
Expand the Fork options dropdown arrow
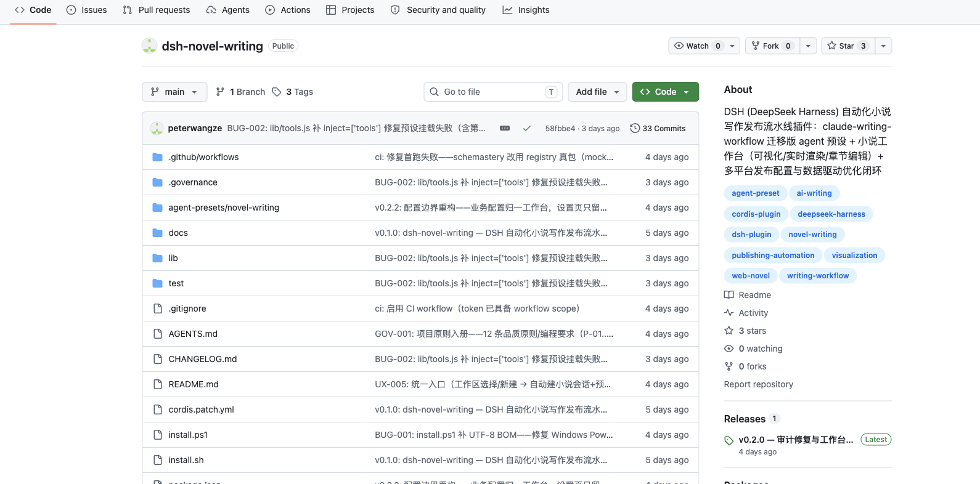(808, 46)
